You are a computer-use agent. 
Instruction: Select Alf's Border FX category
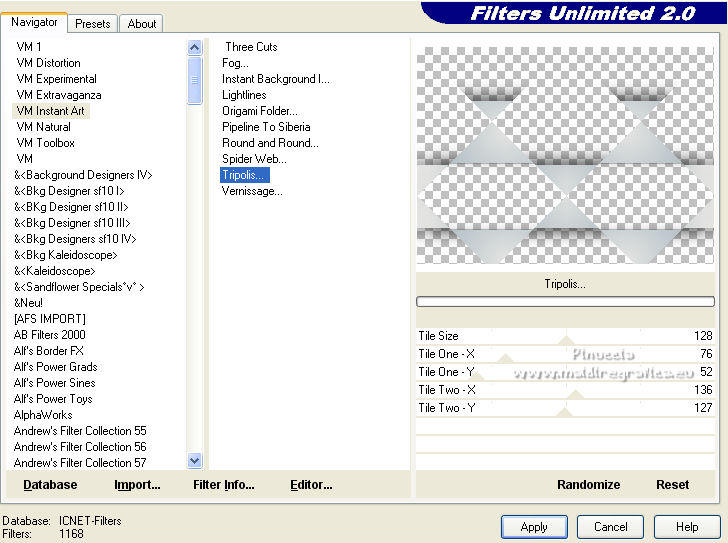49,351
